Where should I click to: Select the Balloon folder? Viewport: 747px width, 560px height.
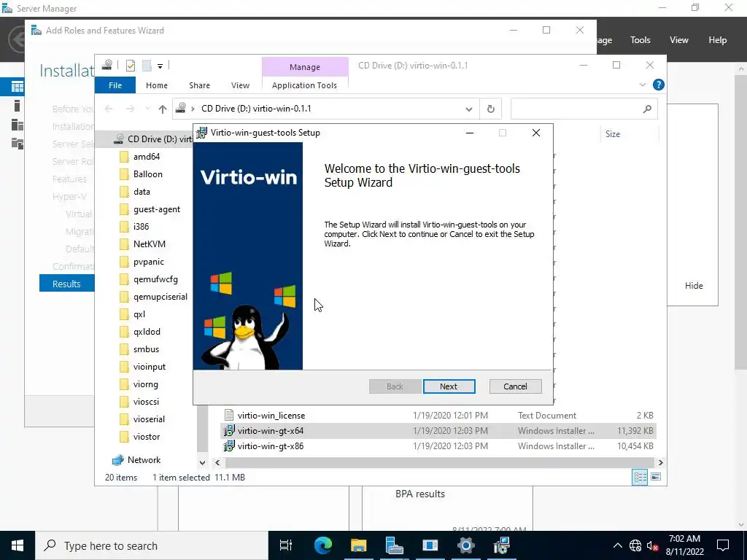(147, 174)
